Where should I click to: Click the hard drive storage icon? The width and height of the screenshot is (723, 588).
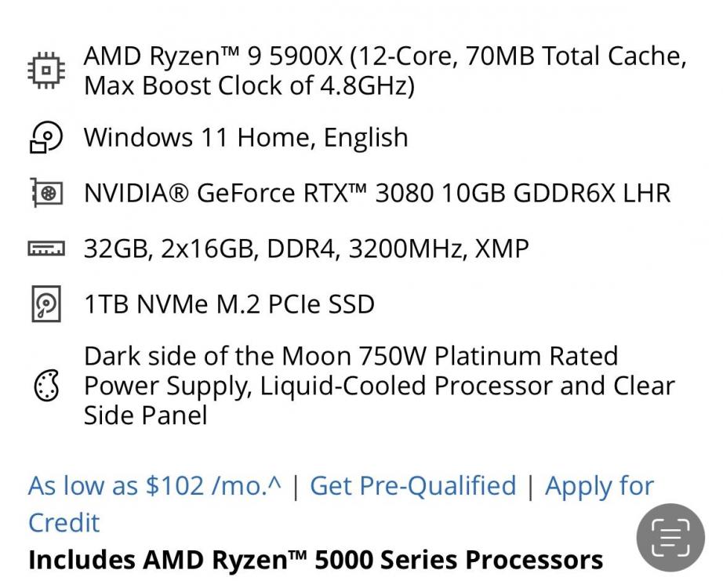(x=46, y=304)
